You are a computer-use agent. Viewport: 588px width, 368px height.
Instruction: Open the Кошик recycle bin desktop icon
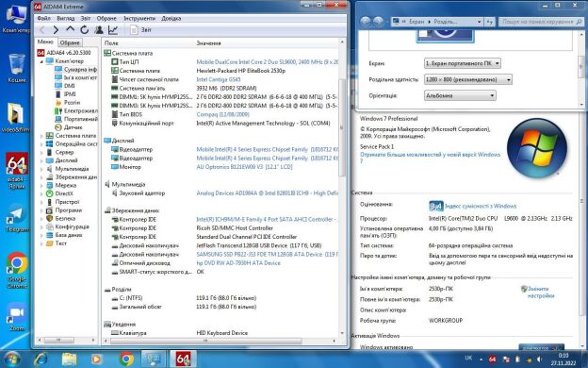click(17, 68)
